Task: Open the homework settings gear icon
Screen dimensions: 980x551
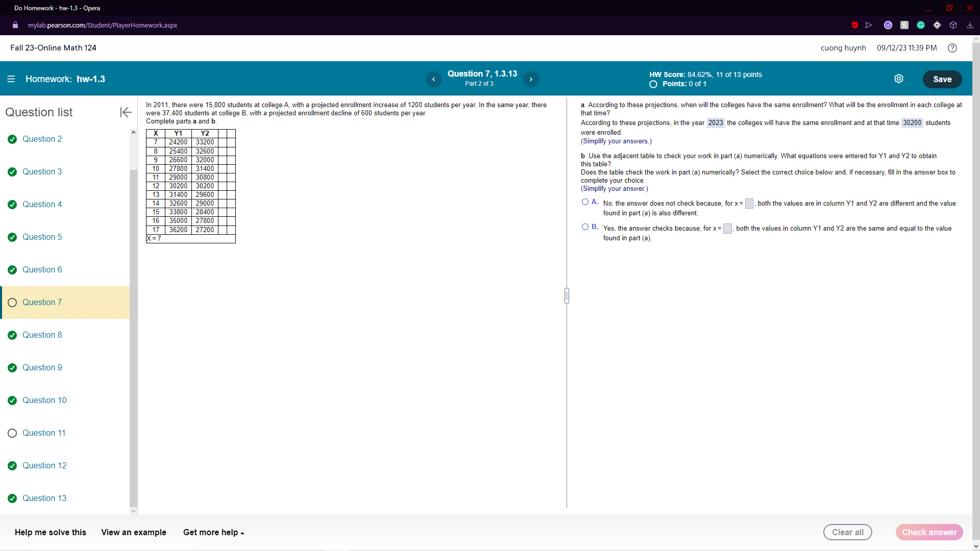Action: point(899,79)
